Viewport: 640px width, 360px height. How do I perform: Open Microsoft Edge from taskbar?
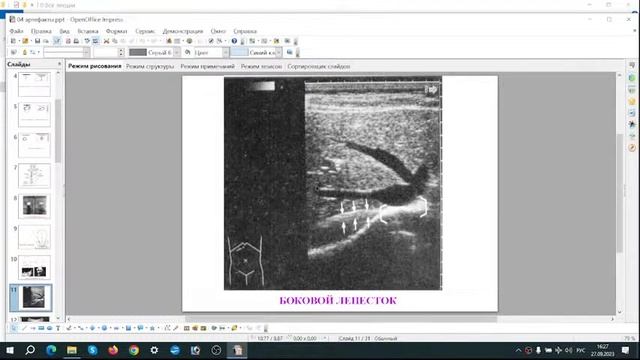pos(51,350)
